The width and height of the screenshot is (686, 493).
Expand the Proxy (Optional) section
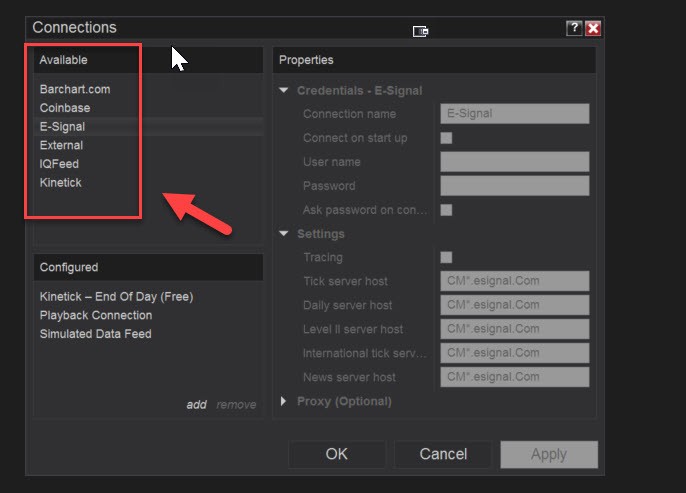coord(284,401)
